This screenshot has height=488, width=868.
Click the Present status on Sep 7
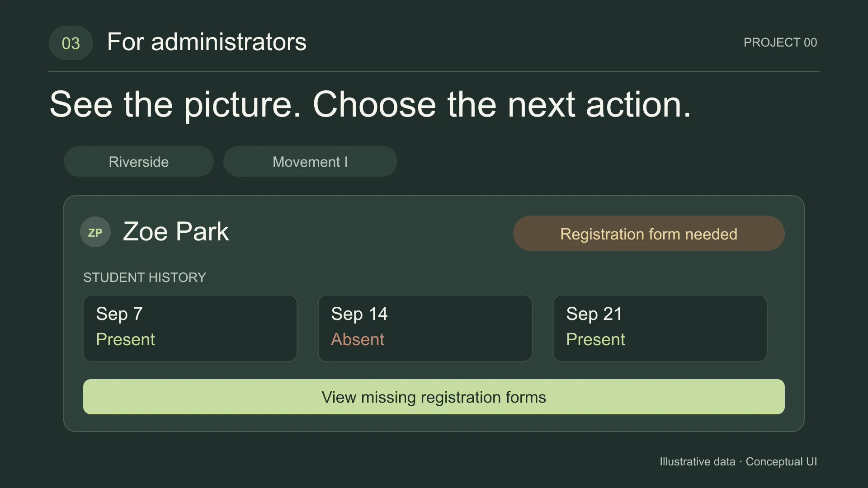point(125,339)
